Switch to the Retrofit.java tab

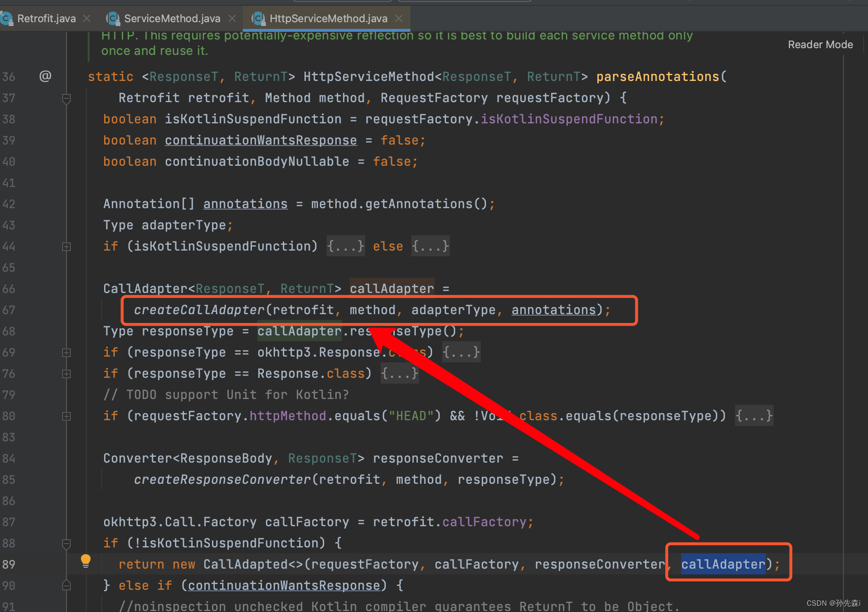(46, 18)
